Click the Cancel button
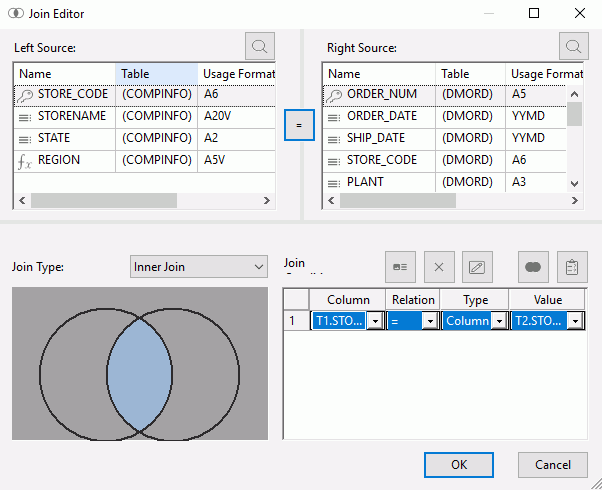This screenshot has height=490, width=602. click(x=553, y=465)
